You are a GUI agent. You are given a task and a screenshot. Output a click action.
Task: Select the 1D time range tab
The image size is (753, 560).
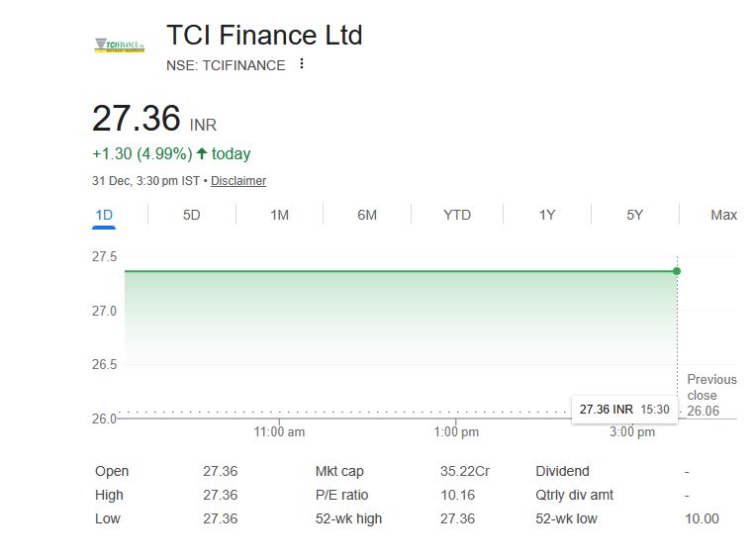[x=104, y=215]
